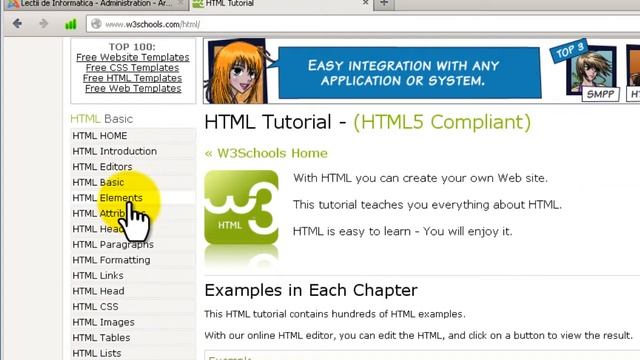Open the Free HTML Templates link

133,78
